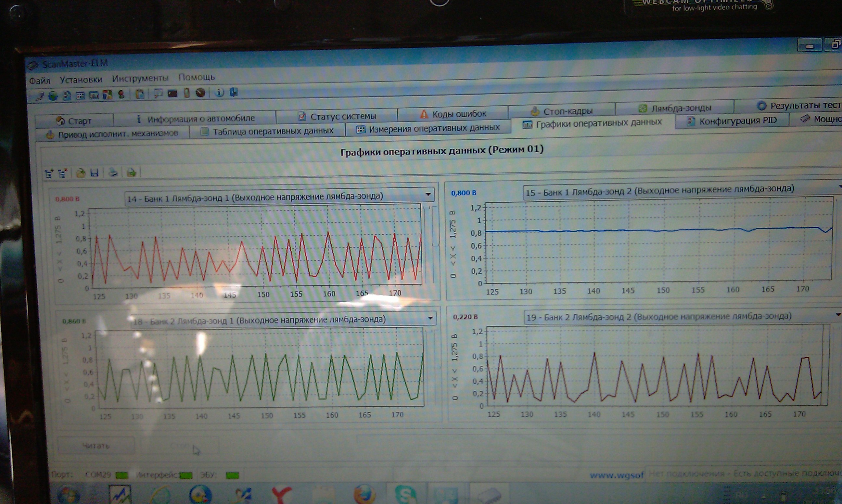
Task: Click the globe icon in top toolbar
Action: pos(53,96)
